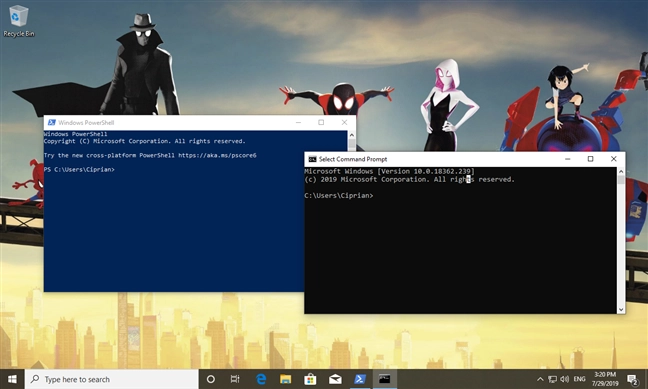Click the Windows Start button
648x389 pixels.
pos(12,379)
